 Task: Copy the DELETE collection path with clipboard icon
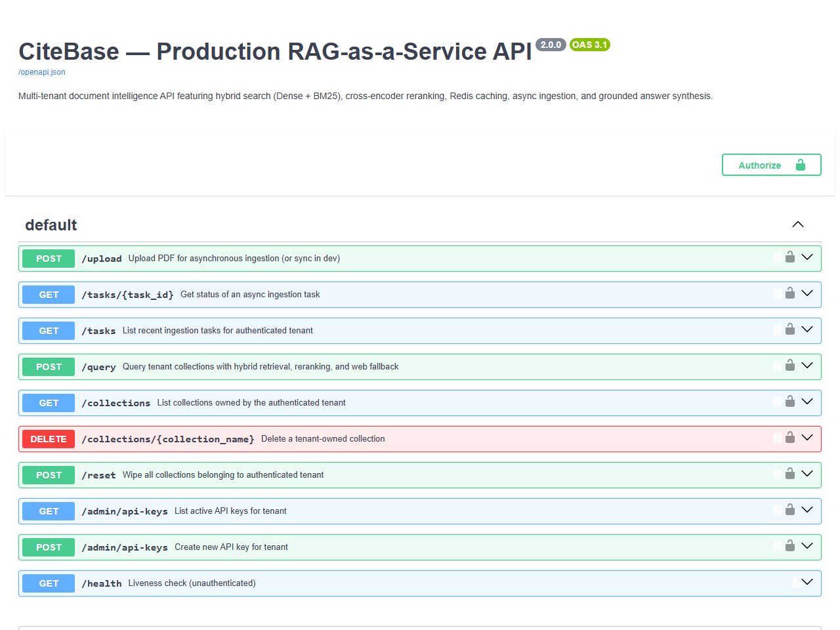[x=777, y=438]
